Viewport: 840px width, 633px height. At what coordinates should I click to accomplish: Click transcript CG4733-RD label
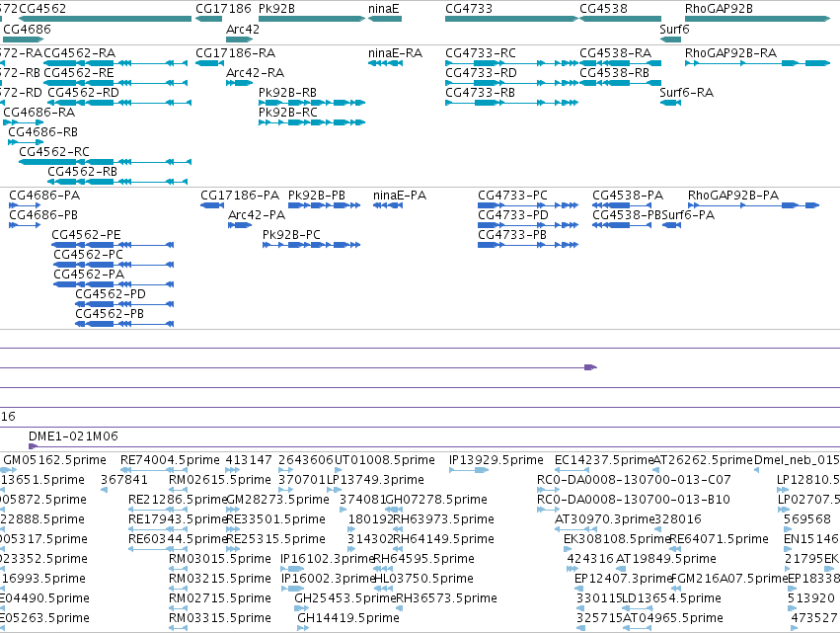[x=481, y=73]
